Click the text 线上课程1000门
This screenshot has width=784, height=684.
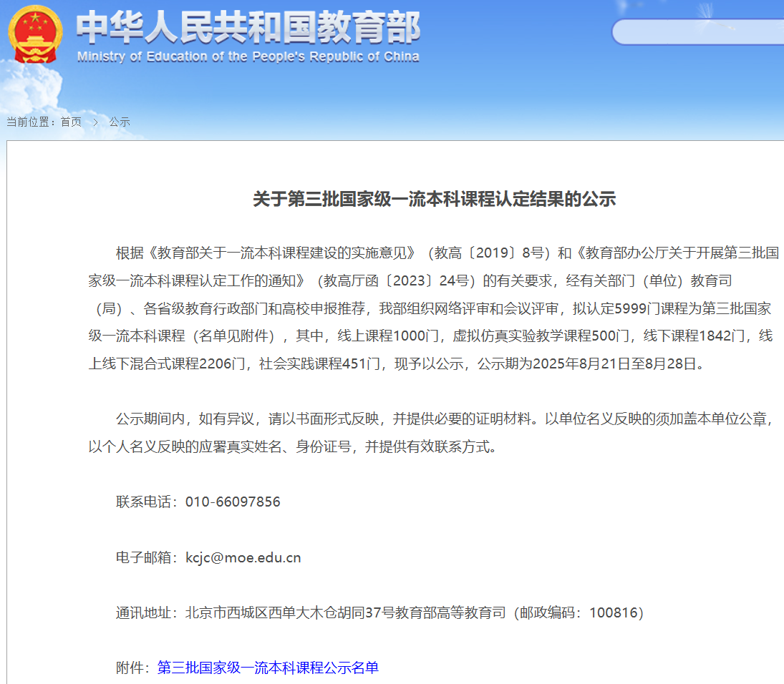(x=389, y=336)
